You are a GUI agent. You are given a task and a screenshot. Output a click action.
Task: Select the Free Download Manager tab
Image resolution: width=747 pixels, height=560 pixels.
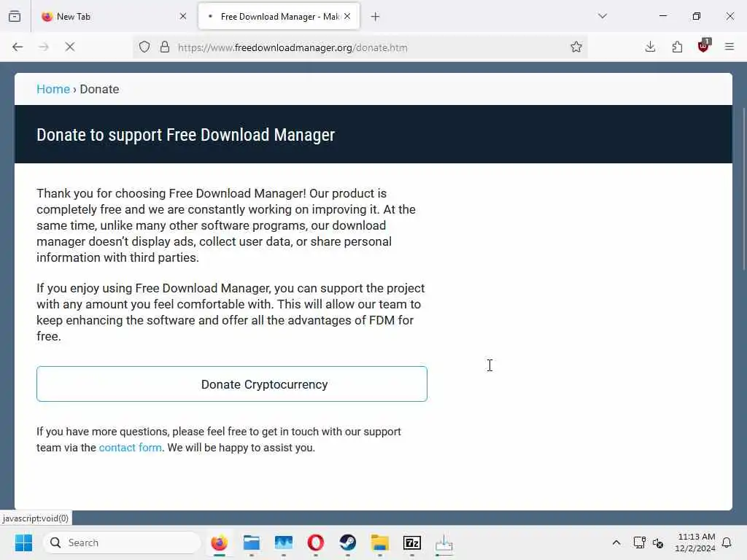click(279, 17)
